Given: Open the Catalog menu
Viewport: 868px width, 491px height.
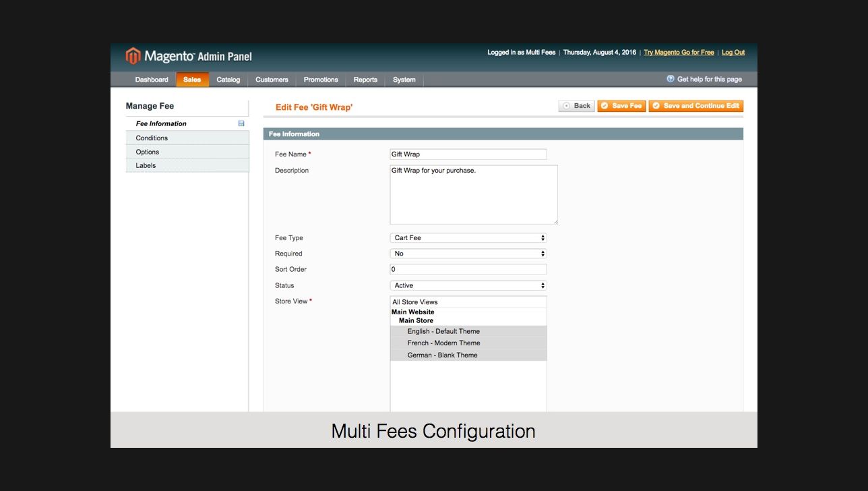Looking at the screenshot, I should (x=228, y=80).
